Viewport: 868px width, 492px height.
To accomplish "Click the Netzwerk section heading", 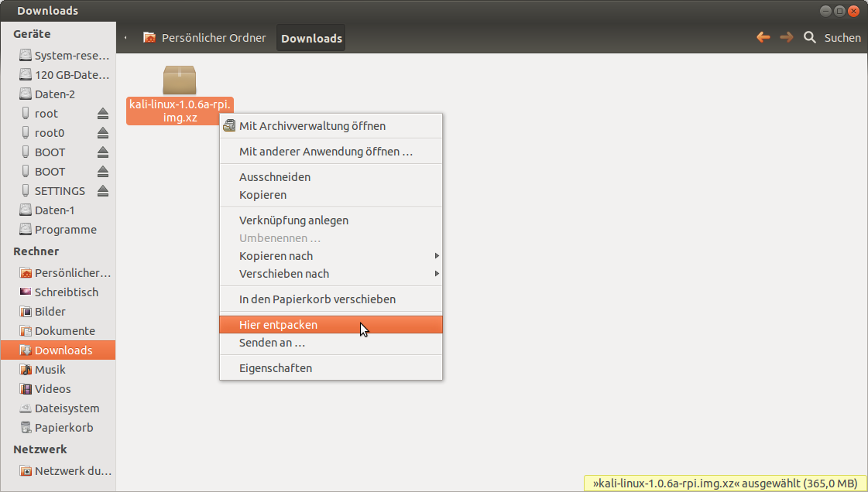I will pyautogui.click(x=39, y=449).
